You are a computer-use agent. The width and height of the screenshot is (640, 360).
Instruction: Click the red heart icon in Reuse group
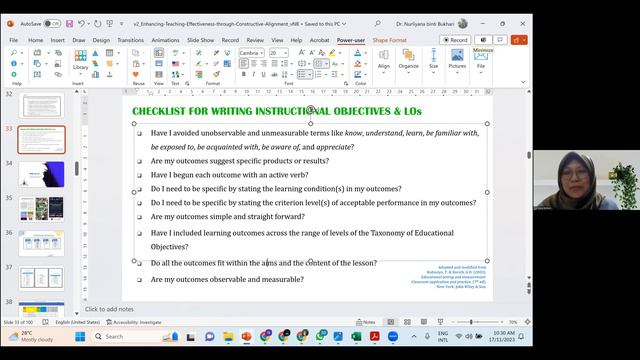136,74
